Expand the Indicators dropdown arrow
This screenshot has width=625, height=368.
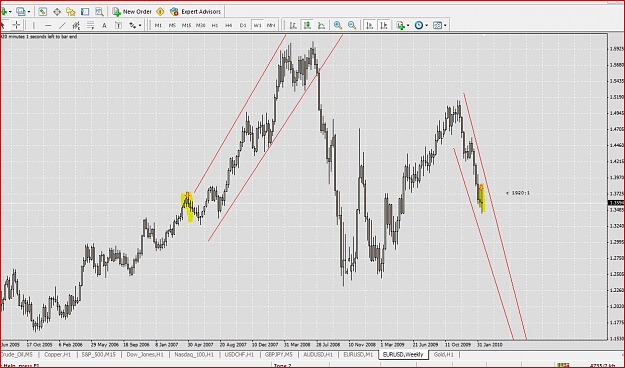[x=408, y=26]
